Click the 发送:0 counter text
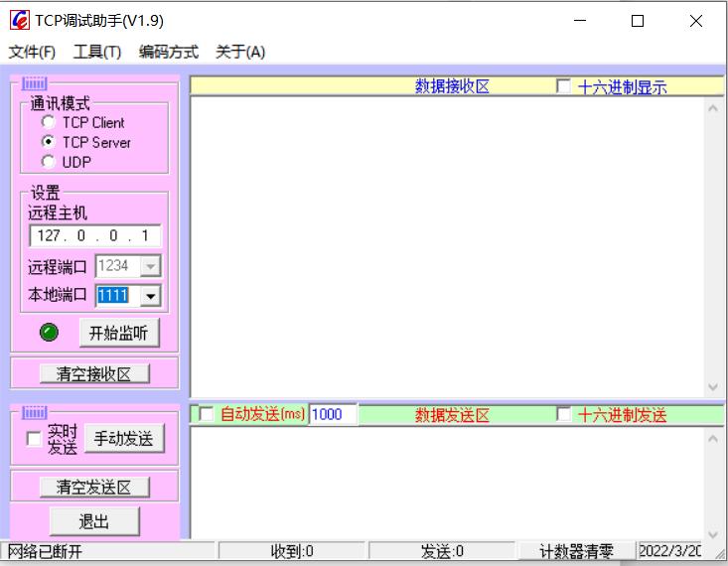Screen dimensions: 728x566 [x=442, y=552]
